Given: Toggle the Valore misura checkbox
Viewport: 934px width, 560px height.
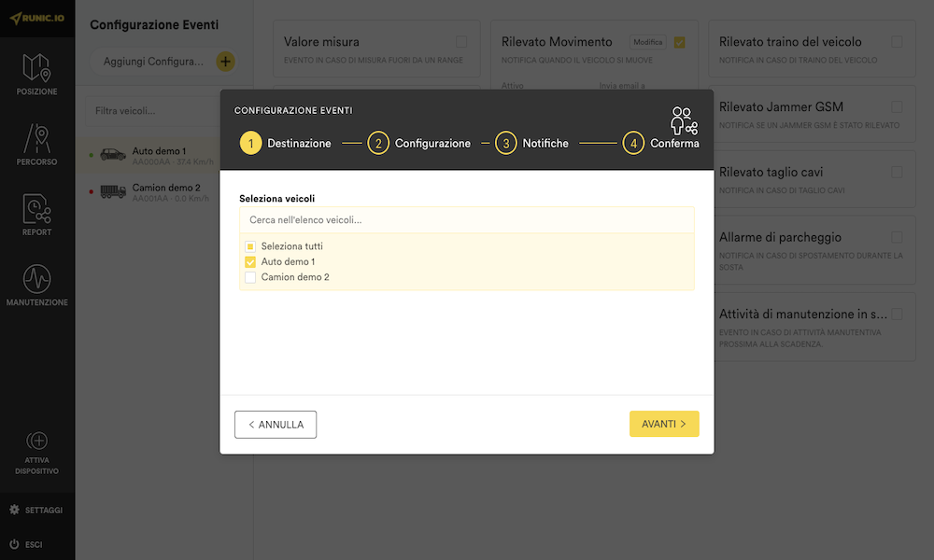Looking at the screenshot, I should pyautogui.click(x=461, y=42).
